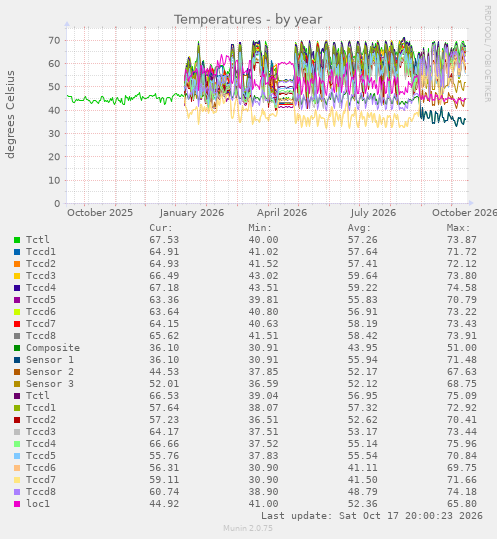Select the brown Sensor 2 color square
The height and width of the screenshot is (539, 497).
[17, 372]
